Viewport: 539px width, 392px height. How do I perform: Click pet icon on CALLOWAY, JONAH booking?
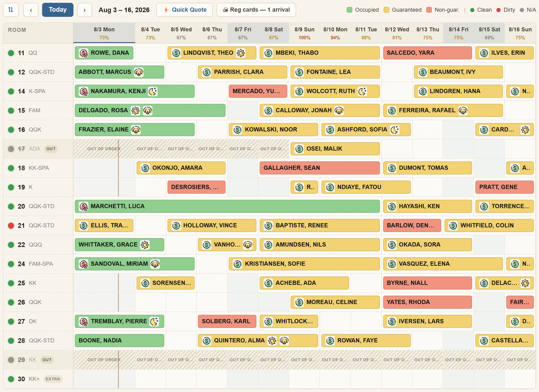coord(339,110)
